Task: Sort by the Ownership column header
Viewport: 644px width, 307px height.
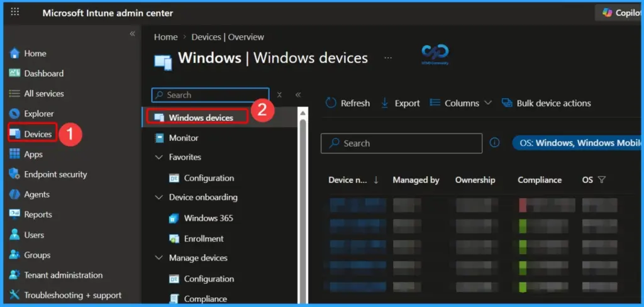Action: pos(475,180)
